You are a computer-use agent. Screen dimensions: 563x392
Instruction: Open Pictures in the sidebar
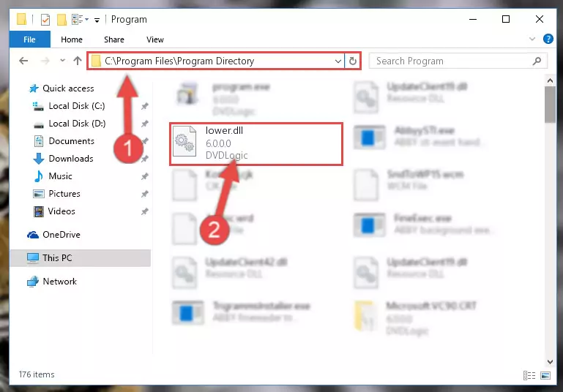pyautogui.click(x=56, y=194)
